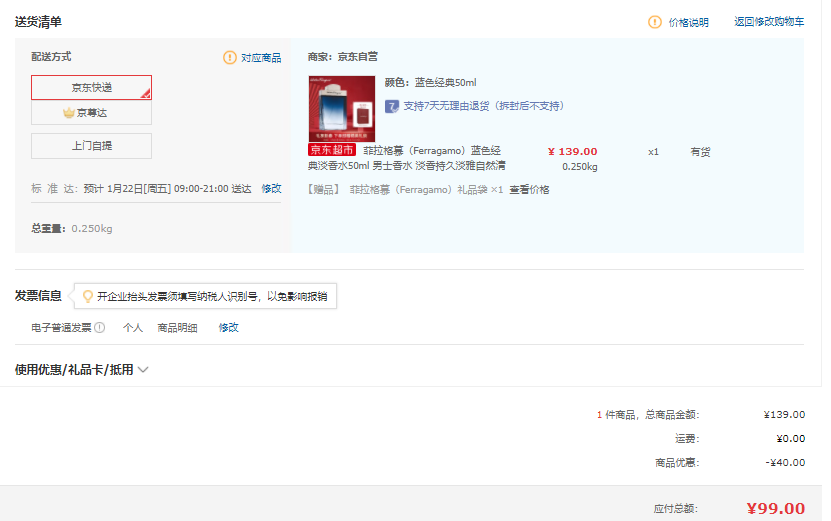The width and height of the screenshot is (831, 521).
Task: Select 京东快递 delivery method
Action: (91, 87)
